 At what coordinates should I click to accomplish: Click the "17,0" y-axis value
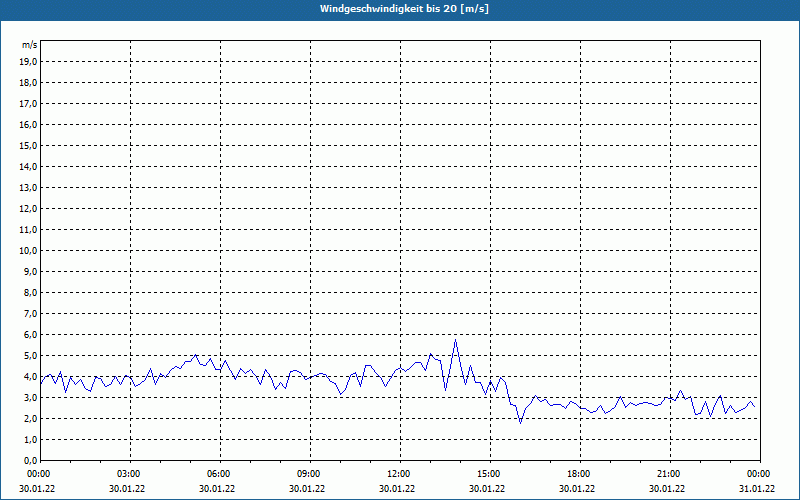point(28,104)
